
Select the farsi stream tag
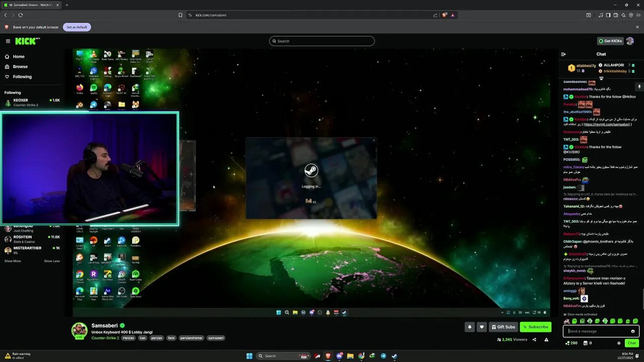pyautogui.click(x=171, y=338)
